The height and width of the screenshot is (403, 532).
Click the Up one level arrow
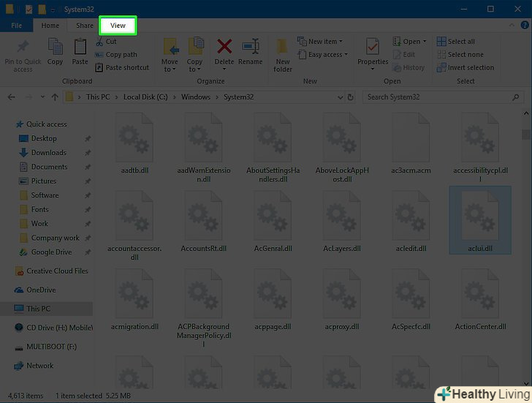tap(55, 97)
